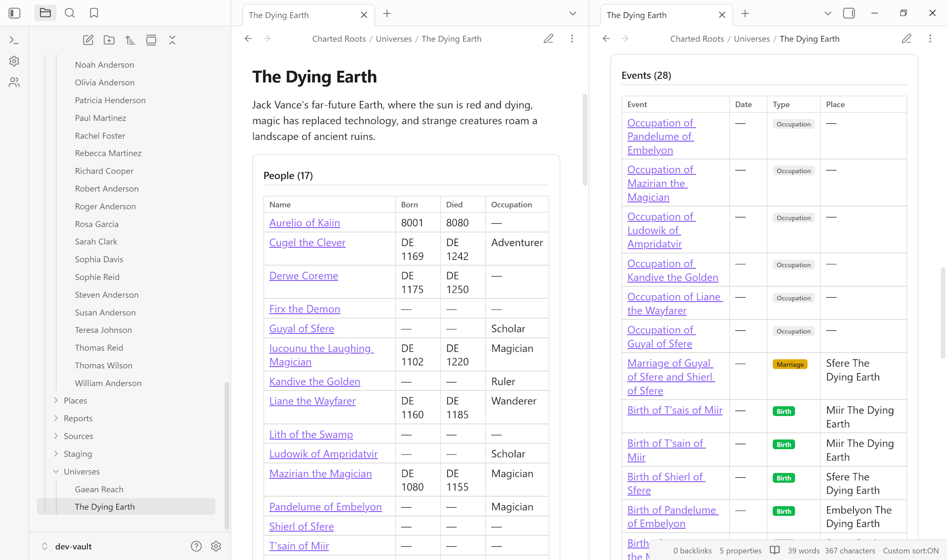Viewport: 947px width, 560px height.
Task: Open Aurelio of Kaiin link
Action: (x=304, y=223)
